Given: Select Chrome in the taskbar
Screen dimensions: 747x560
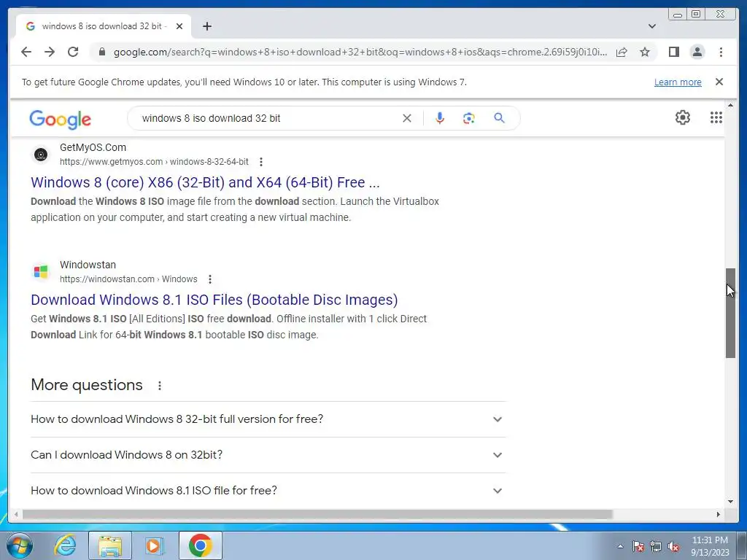Looking at the screenshot, I should 201,545.
